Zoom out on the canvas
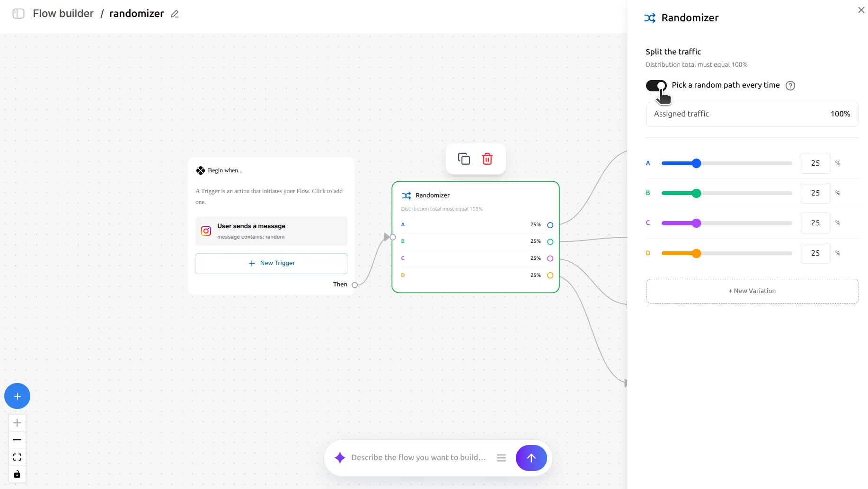 coord(17,440)
